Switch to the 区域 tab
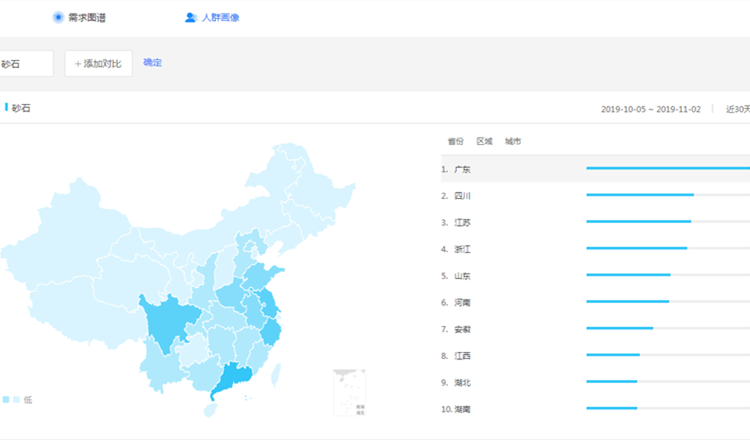The width and height of the screenshot is (750, 440). [484, 142]
